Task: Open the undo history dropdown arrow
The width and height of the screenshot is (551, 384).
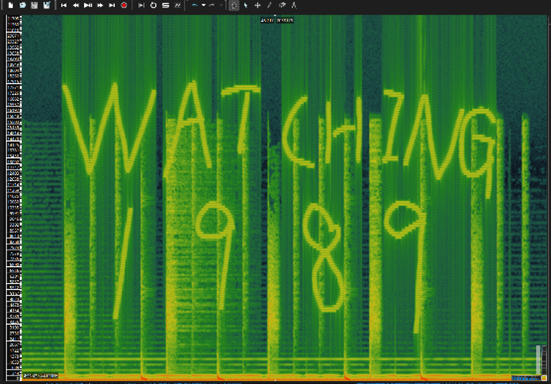Action: [x=203, y=5]
